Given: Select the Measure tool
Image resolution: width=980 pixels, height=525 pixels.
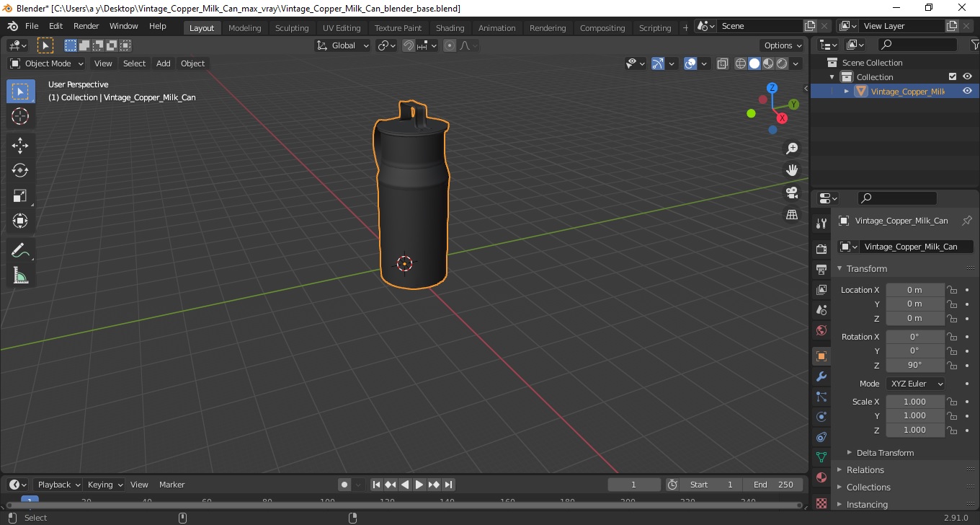Looking at the screenshot, I should coord(20,276).
